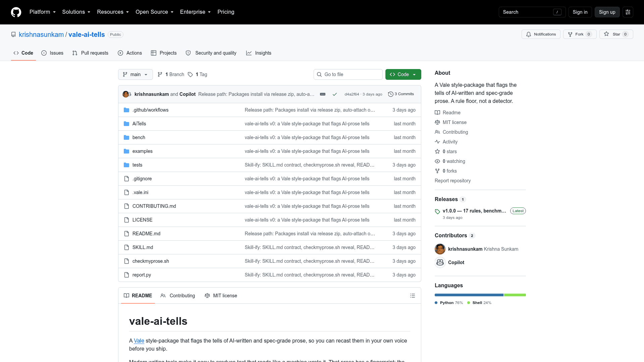View the 1 Tag list
The height and width of the screenshot is (362, 644).
click(198, 74)
